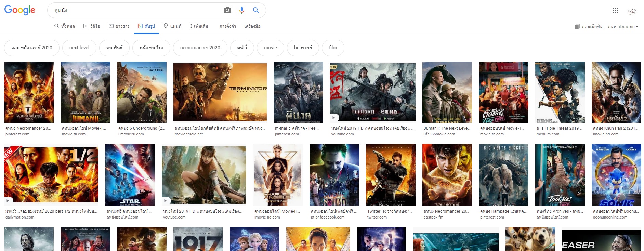Open the 1917 movie poster thumbnail
The image size is (644, 251).
point(198,239)
